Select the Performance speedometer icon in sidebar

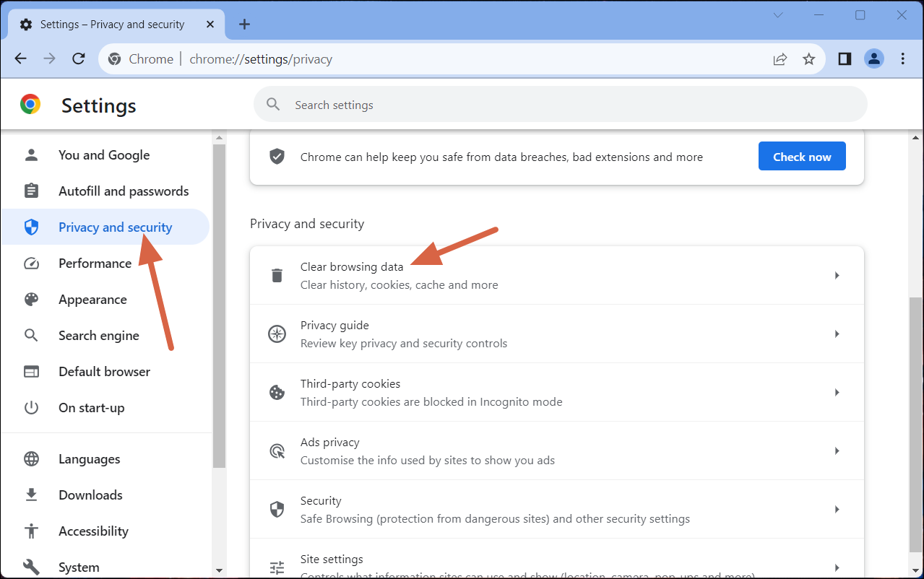[32, 263]
